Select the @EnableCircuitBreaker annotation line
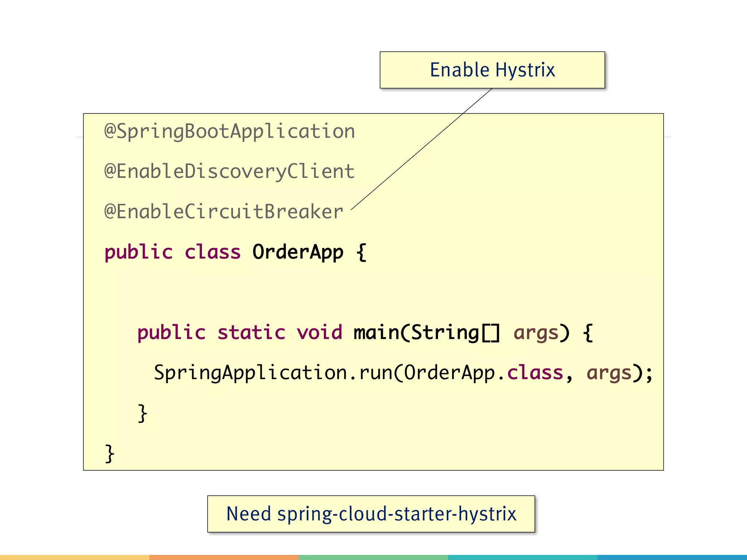747x560 pixels. click(x=224, y=212)
